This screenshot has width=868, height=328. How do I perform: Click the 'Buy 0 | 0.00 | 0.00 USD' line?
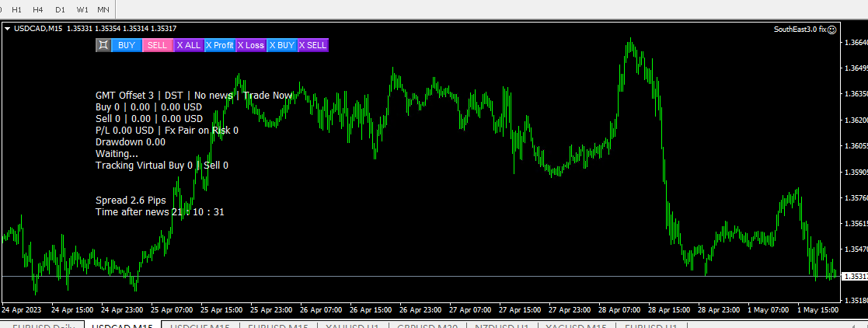(x=149, y=107)
